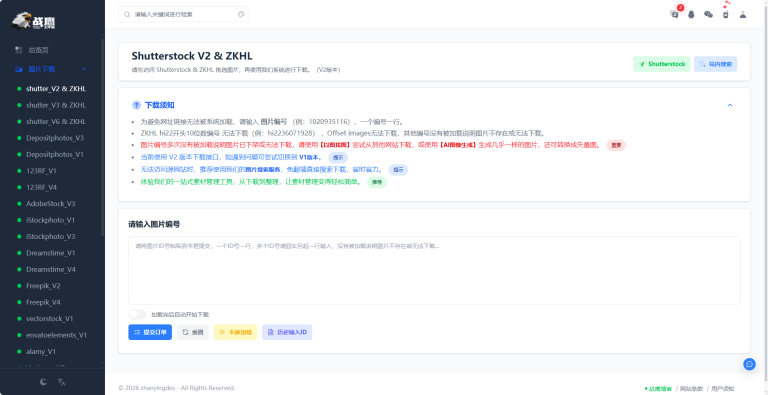
Task: Focus the keyword search field
Action: [x=184, y=14]
